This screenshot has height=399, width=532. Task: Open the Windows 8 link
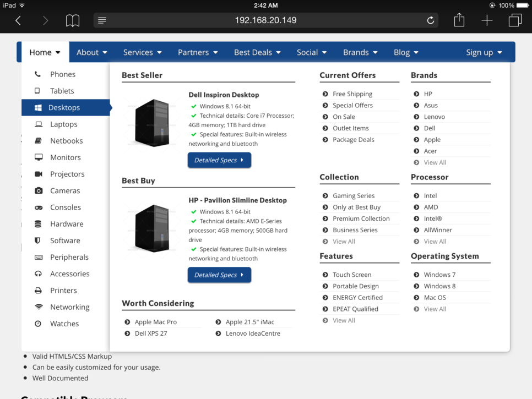point(439,286)
